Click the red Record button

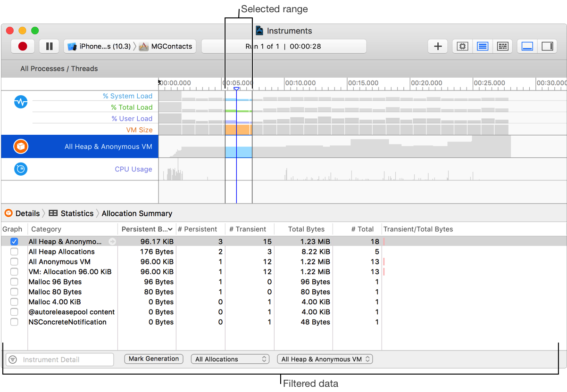23,46
